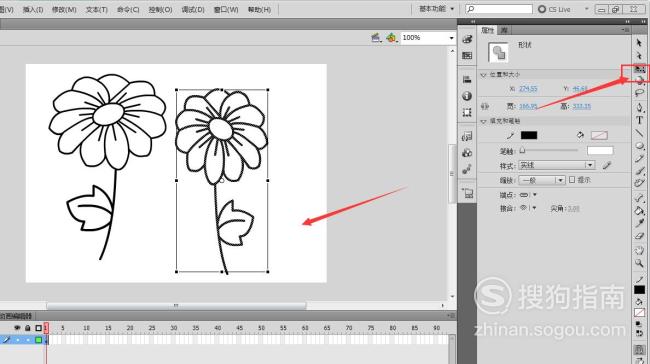This screenshot has height=364, width=650.
Task: Open the 窗口(W) menu
Action: click(226, 9)
